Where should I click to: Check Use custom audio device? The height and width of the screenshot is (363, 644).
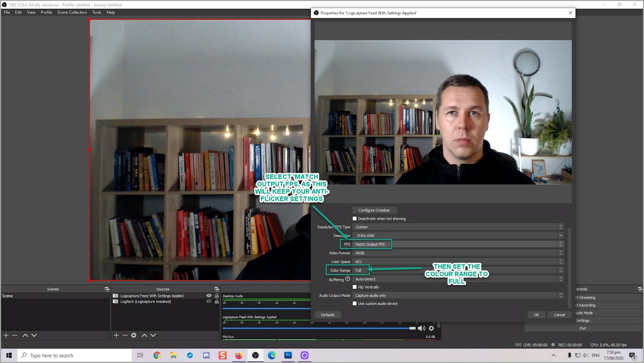355,303
